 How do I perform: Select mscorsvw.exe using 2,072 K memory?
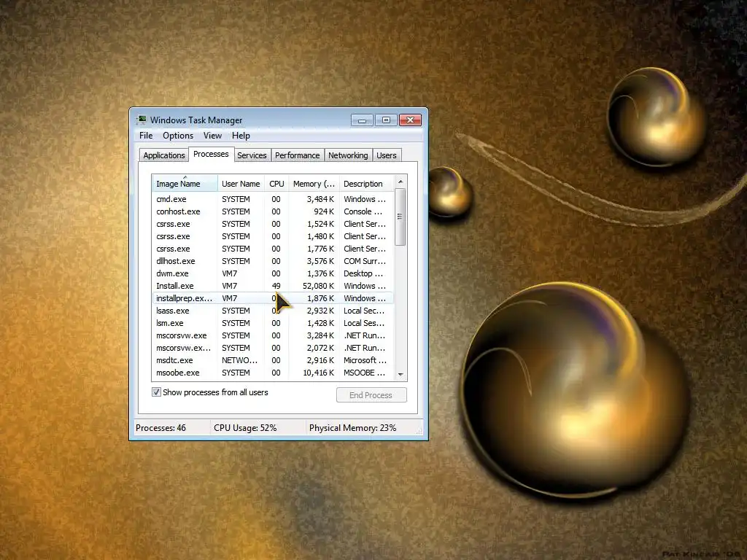pos(273,348)
